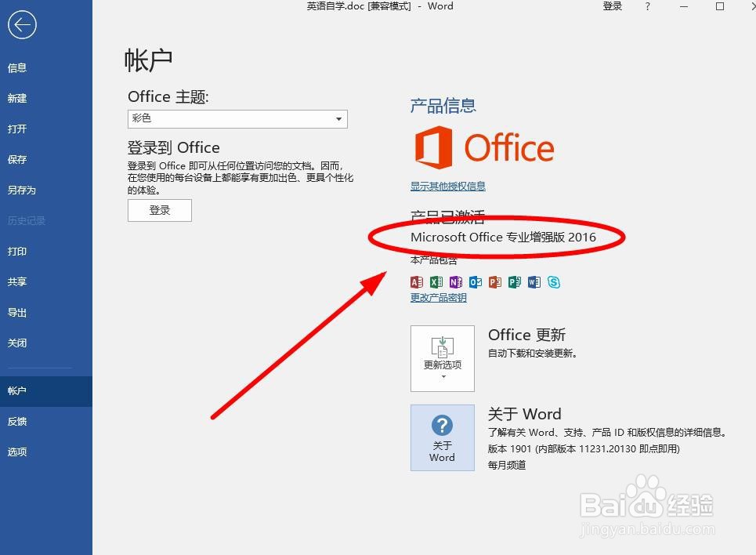Click the PowerPoint app icon
Screen dimensions: 756x555
pyautogui.click(x=494, y=282)
